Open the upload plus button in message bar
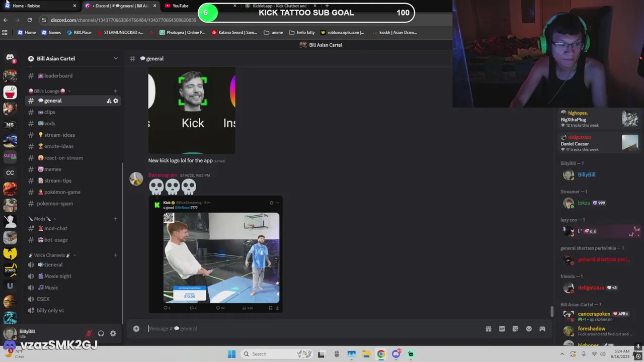The image size is (644, 362). (x=136, y=328)
